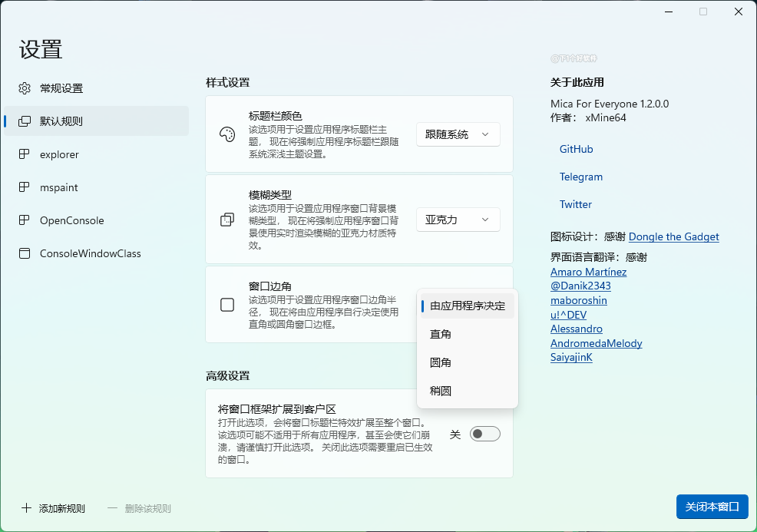Screen dimensions: 757x532
Task: Toggle the 将窗口框架扩展到客户区 switch
Action: pos(485,435)
